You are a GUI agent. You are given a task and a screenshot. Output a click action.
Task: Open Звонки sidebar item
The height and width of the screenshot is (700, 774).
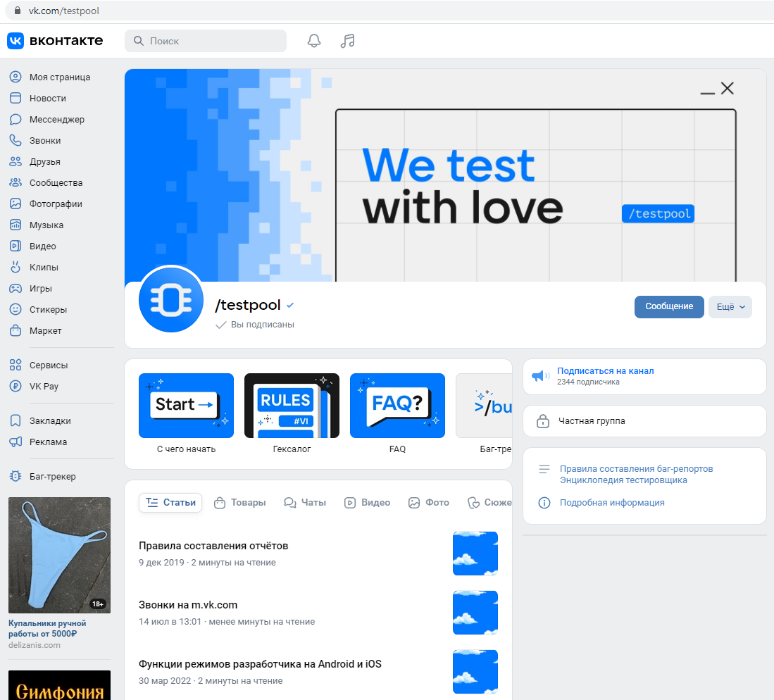click(x=44, y=141)
